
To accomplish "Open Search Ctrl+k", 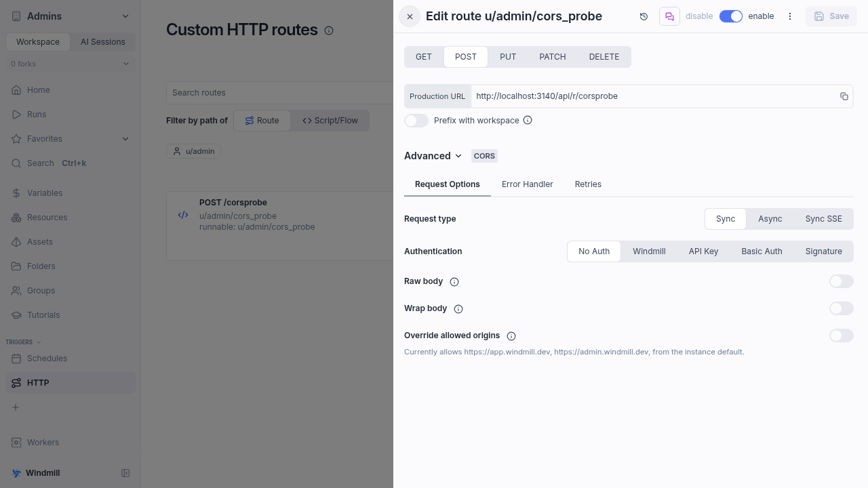I will click(x=71, y=163).
